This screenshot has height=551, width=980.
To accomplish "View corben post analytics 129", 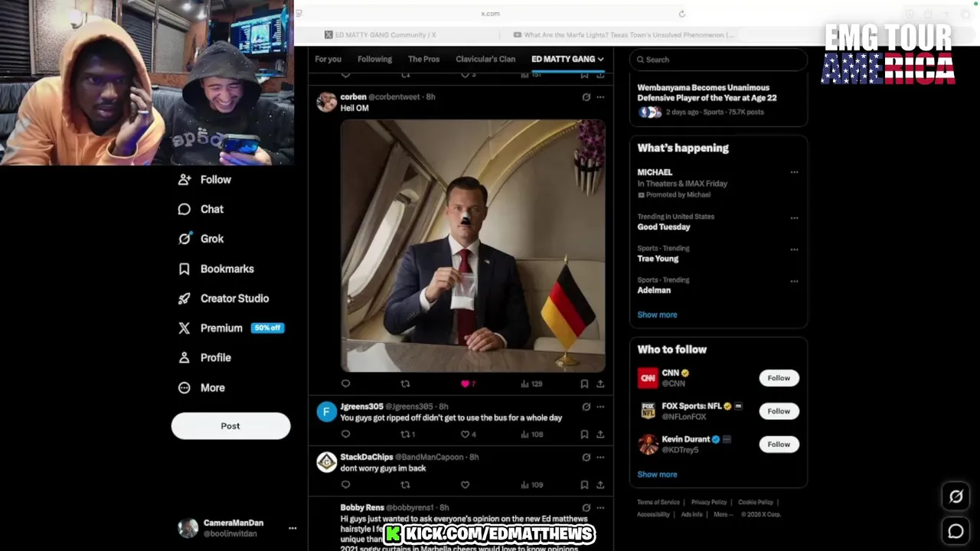I will tap(531, 383).
